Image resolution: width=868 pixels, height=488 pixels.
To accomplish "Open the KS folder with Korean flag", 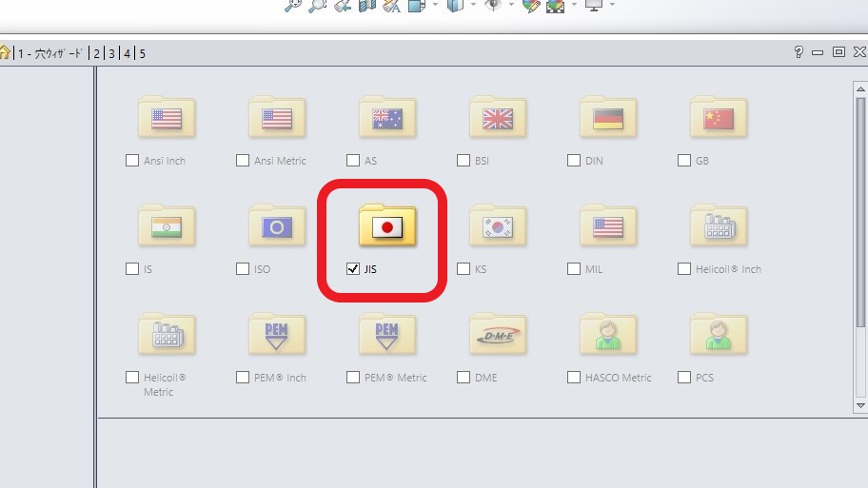I will tap(498, 225).
